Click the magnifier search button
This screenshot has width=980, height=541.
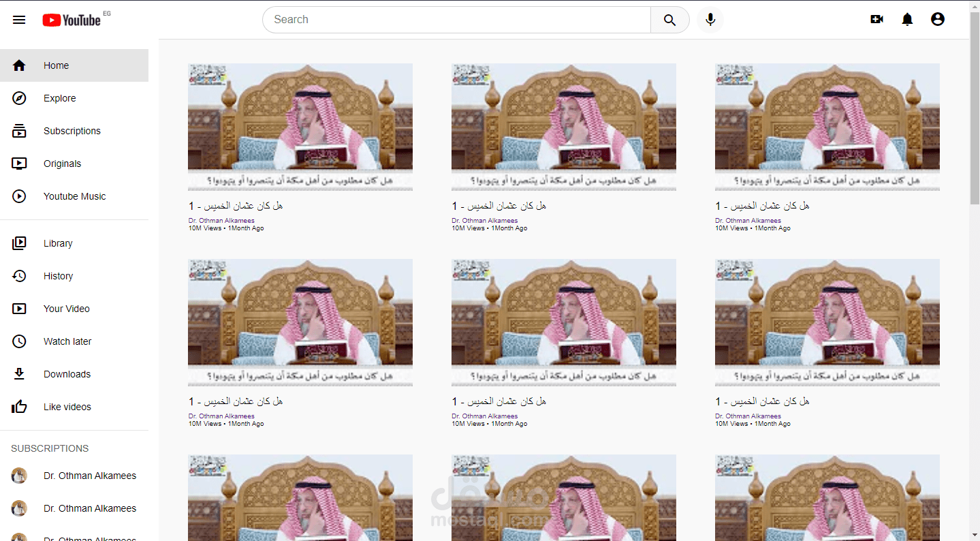[670, 20]
